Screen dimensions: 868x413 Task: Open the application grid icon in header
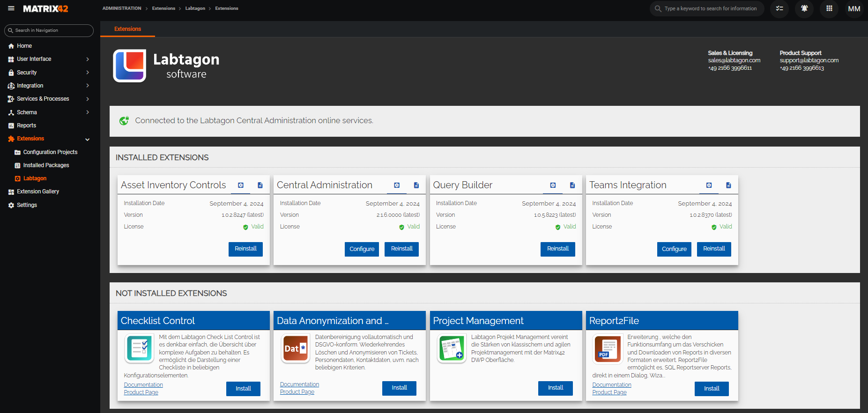(x=829, y=8)
